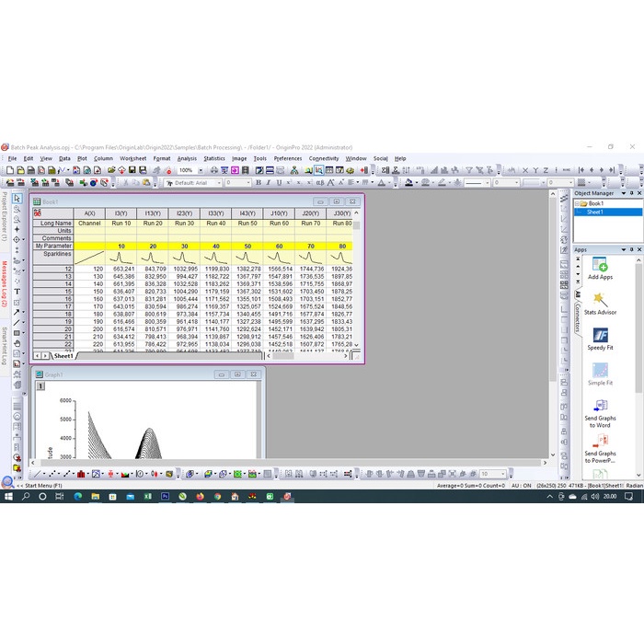Open Object Manager panel options arrow

coord(624,193)
